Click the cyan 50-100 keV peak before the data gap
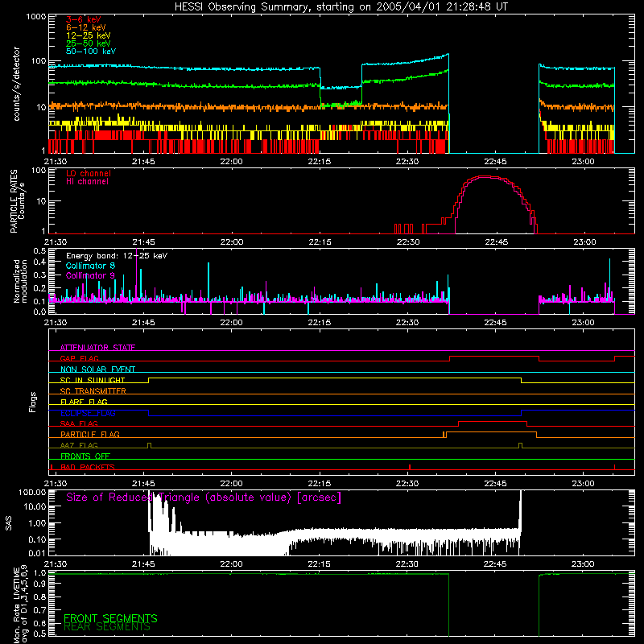 pos(448,54)
